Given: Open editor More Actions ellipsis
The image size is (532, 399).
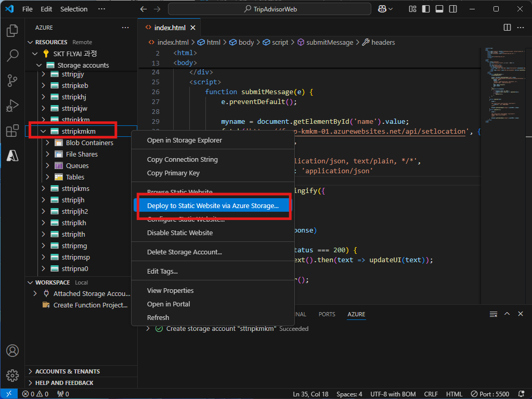Looking at the screenshot, I should [x=521, y=28].
